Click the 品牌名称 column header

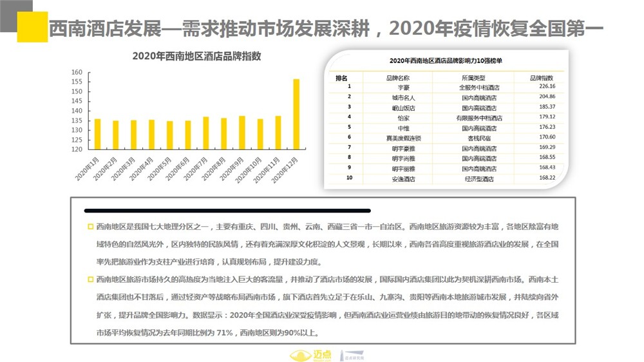[398, 77]
